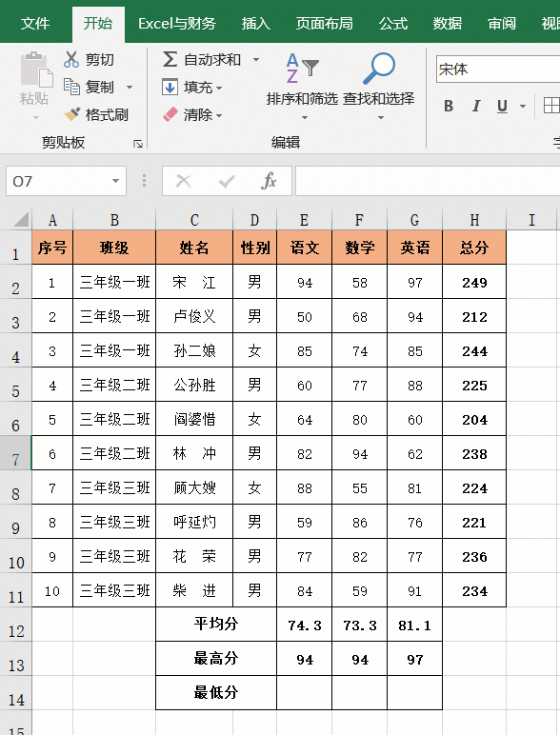Click the 总分 header cell
The image size is (560, 735).
coord(474,247)
